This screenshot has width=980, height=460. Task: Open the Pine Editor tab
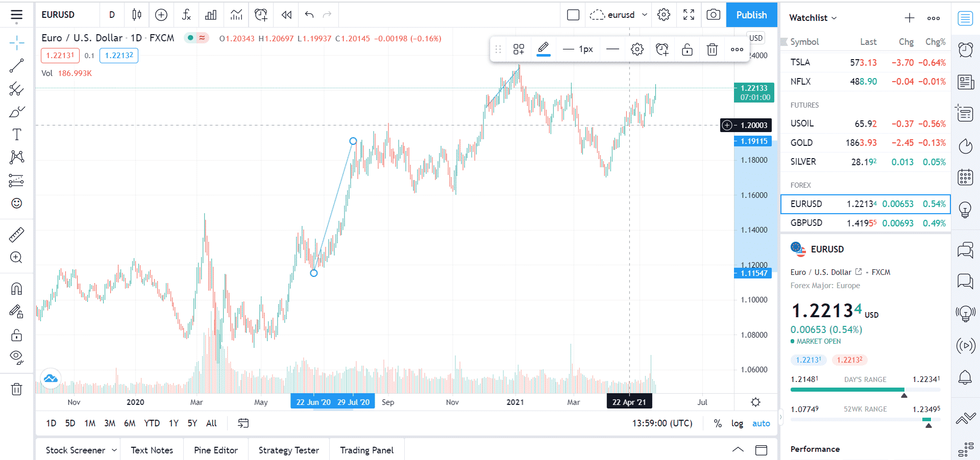[216, 450]
